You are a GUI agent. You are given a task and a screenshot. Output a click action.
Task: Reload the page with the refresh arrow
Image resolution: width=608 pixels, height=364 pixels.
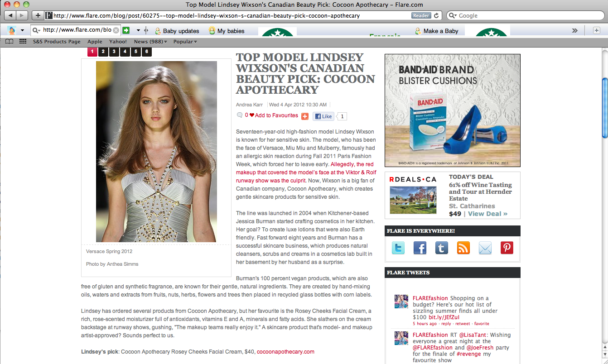[x=436, y=15]
